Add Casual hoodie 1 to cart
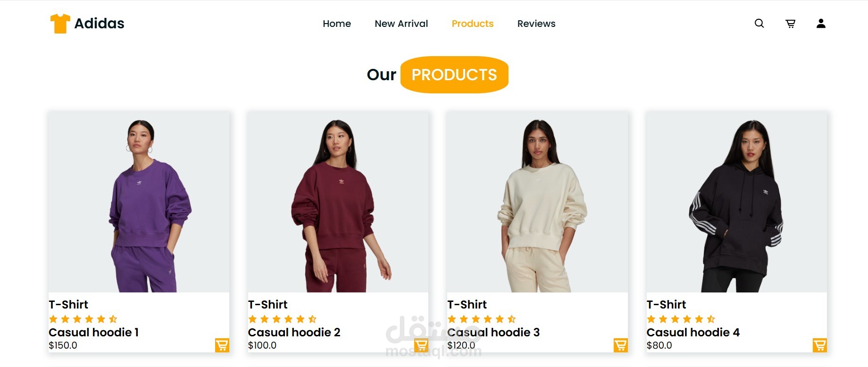This screenshot has width=868, height=367. tap(222, 345)
